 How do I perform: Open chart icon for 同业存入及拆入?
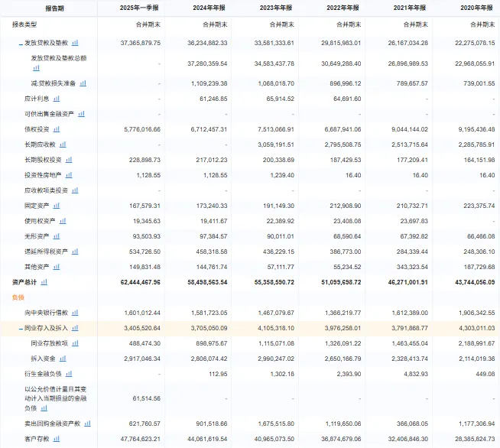point(75,328)
